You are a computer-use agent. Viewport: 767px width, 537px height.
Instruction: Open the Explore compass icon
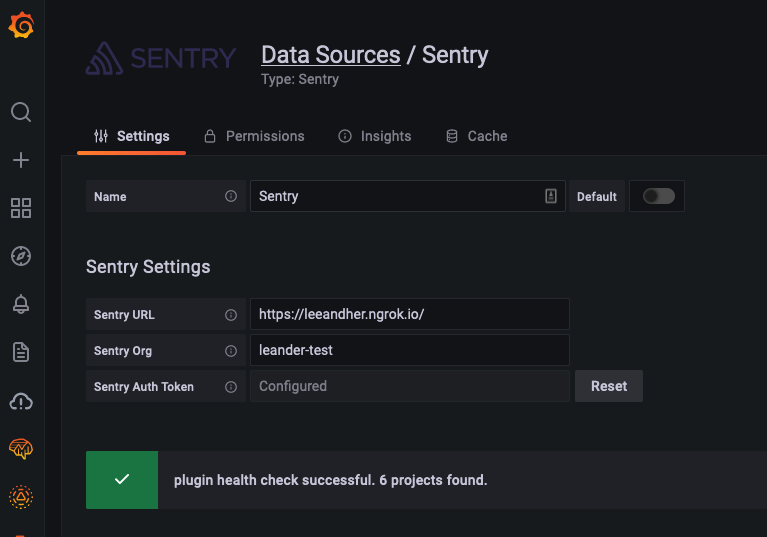click(x=21, y=256)
